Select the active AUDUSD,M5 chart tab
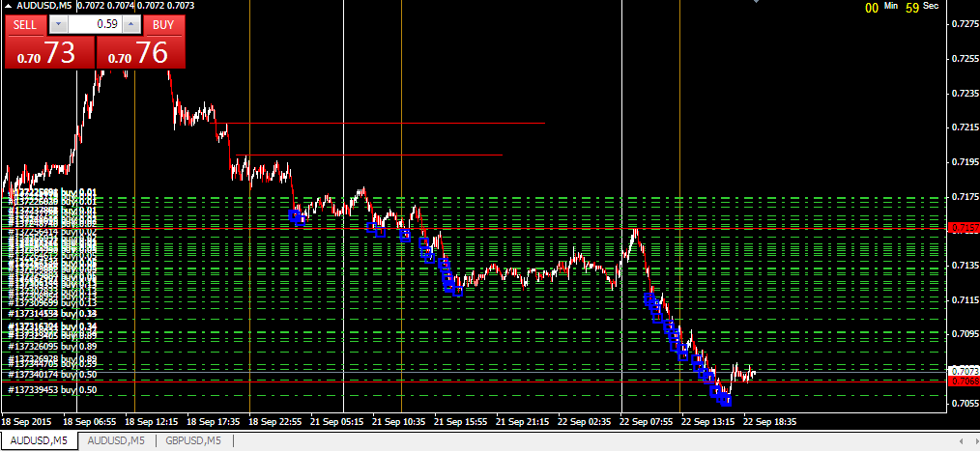Screen dimensions: 980x452 click(x=39, y=440)
